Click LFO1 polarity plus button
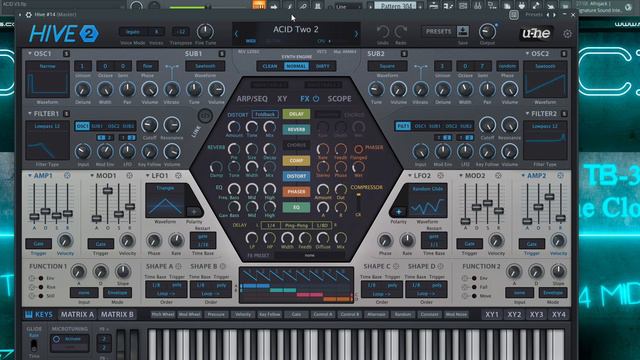This screenshot has width=640, height=360. [x=194, y=211]
